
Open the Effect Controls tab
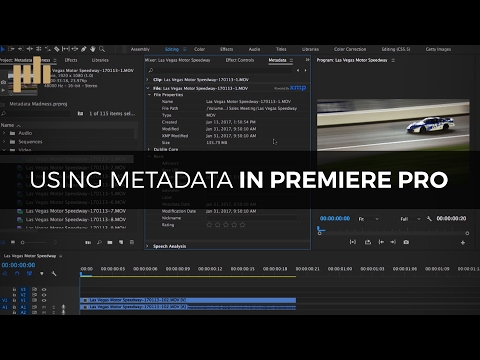pos(240,60)
